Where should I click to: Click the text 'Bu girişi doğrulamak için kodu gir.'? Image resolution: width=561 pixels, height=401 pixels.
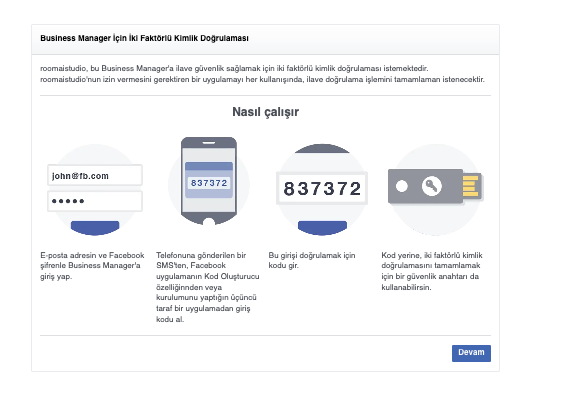click(x=312, y=260)
